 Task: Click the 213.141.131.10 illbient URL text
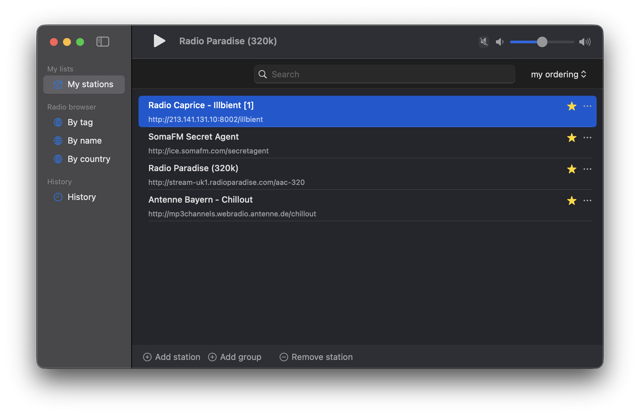pos(205,120)
